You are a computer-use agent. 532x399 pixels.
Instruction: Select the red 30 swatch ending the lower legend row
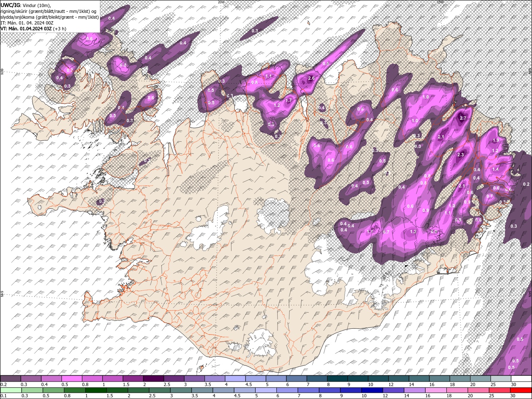coord(521,390)
